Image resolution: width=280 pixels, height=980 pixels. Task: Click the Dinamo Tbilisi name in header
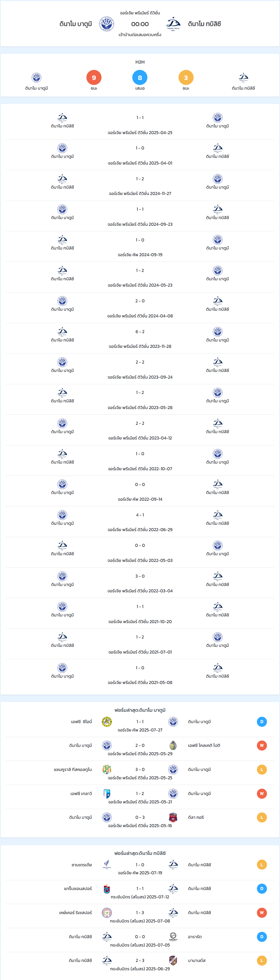pyautogui.click(x=205, y=24)
